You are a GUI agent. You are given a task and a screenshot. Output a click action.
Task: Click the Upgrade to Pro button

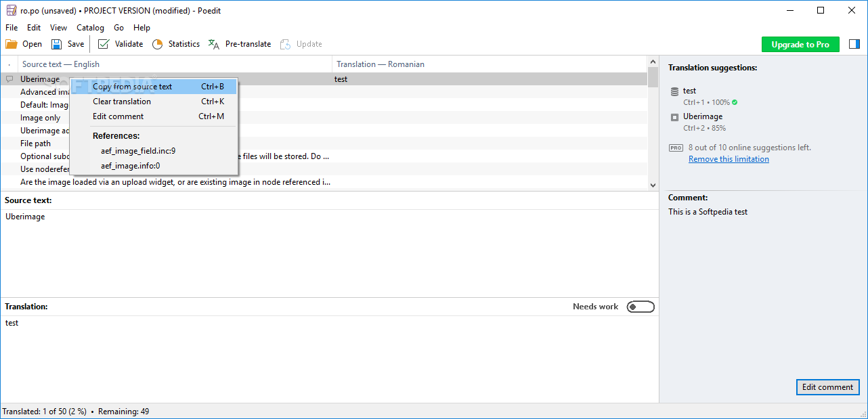800,45
